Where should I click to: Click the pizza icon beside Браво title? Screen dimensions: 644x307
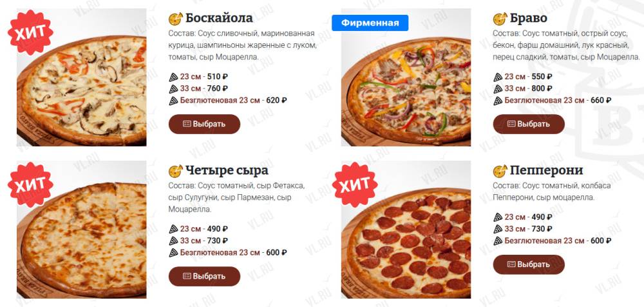pyautogui.click(x=500, y=19)
